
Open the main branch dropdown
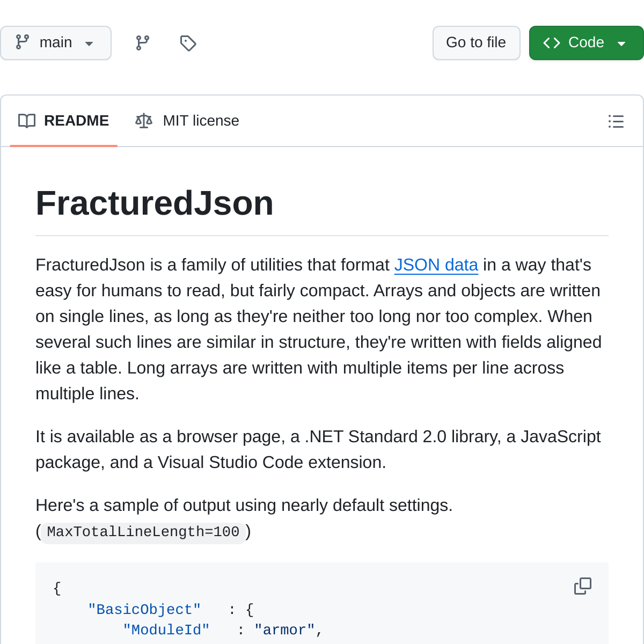tap(56, 42)
